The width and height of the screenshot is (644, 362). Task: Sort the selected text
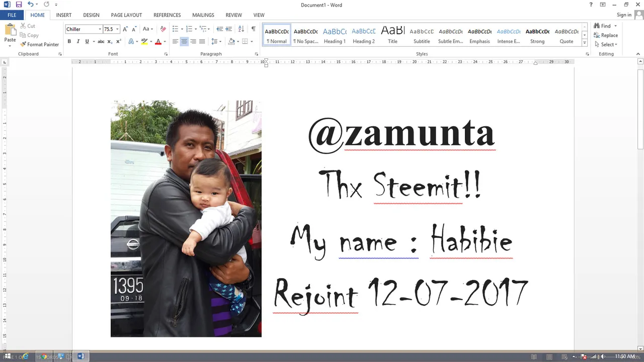click(x=241, y=29)
